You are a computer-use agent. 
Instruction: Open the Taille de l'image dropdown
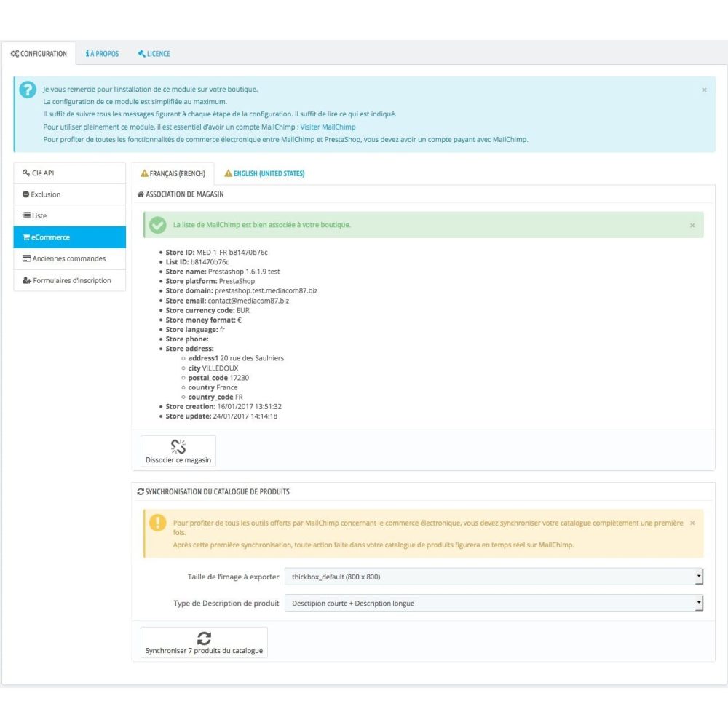(493, 577)
